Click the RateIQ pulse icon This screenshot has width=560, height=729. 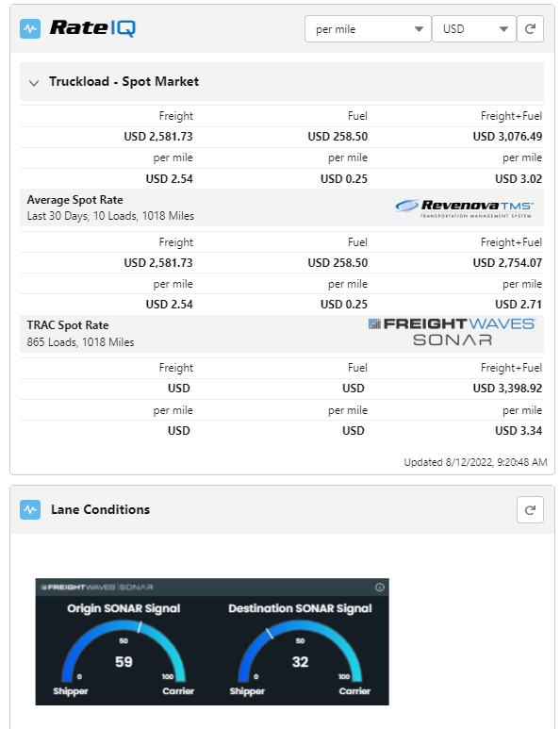pyautogui.click(x=30, y=28)
